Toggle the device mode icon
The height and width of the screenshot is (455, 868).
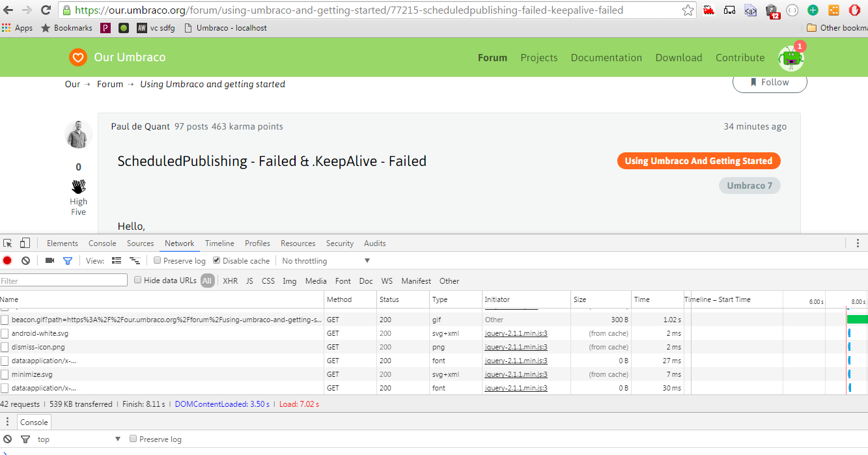[x=25, y=243]
